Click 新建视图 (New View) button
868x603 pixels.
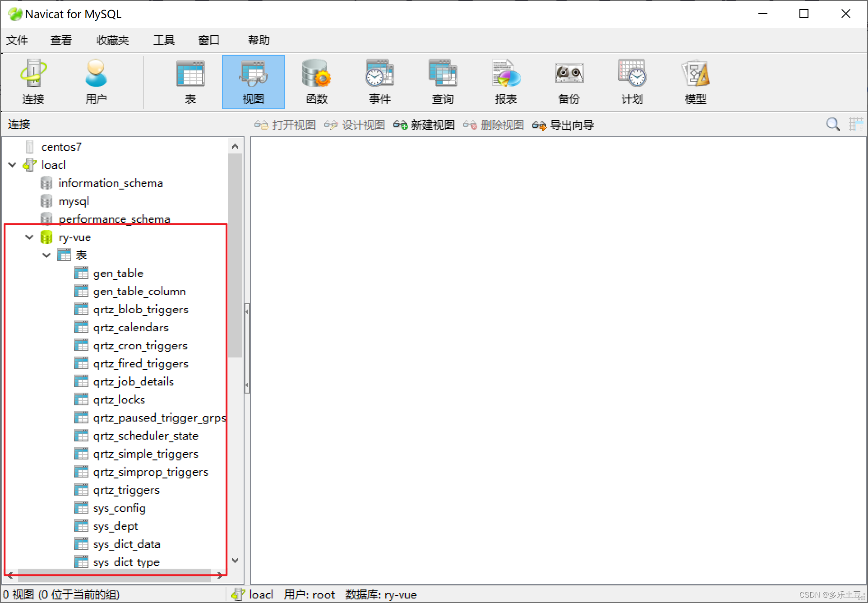click(x=424, y=125)
